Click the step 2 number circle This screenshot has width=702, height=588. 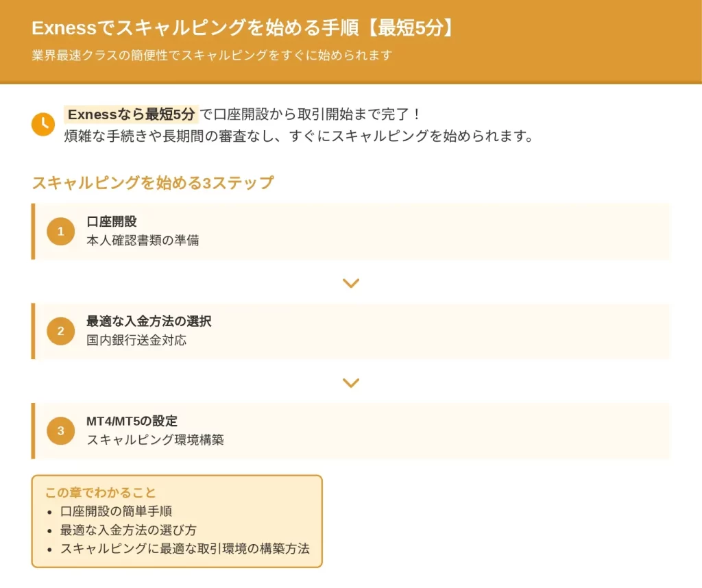point(61,331)
